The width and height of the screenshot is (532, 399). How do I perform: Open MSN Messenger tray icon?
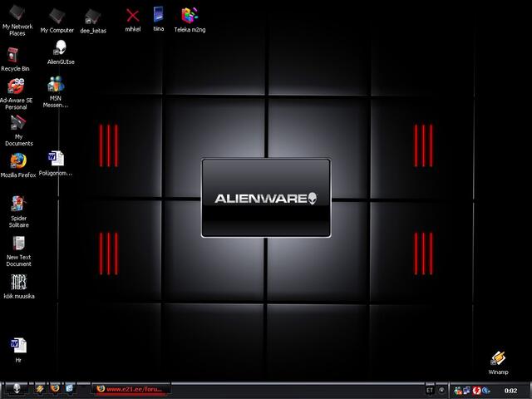[458, 391]
